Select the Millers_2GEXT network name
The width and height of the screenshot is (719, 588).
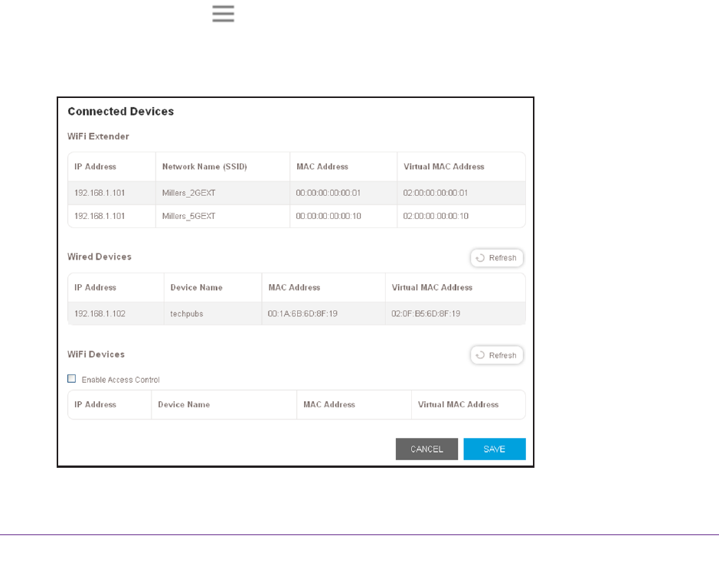tap(188, 193)
